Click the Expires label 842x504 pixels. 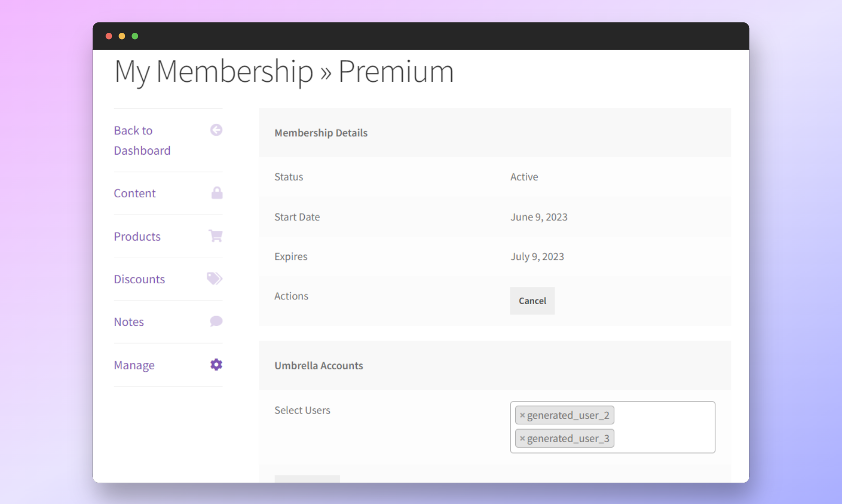tap(291, 257)
